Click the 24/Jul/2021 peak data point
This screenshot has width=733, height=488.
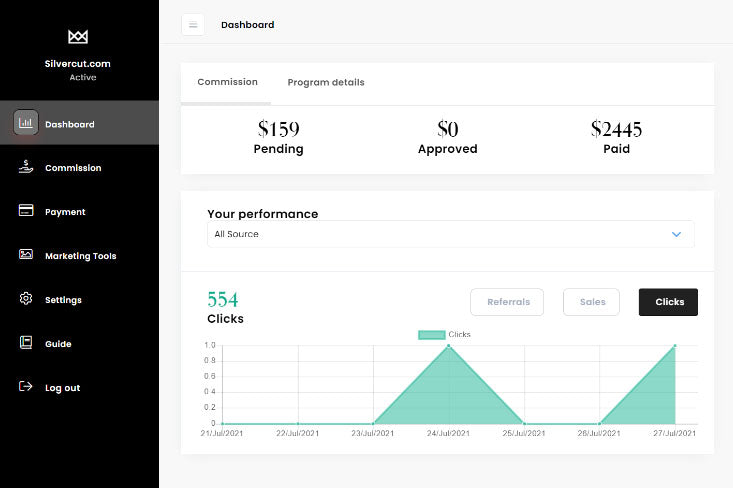point(449,346)
